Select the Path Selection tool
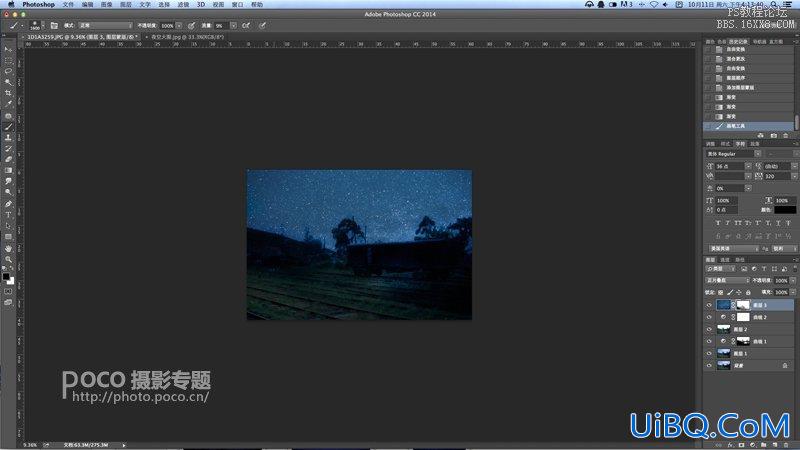The height and width of the screenshot is (450, 800). [8, 226]
